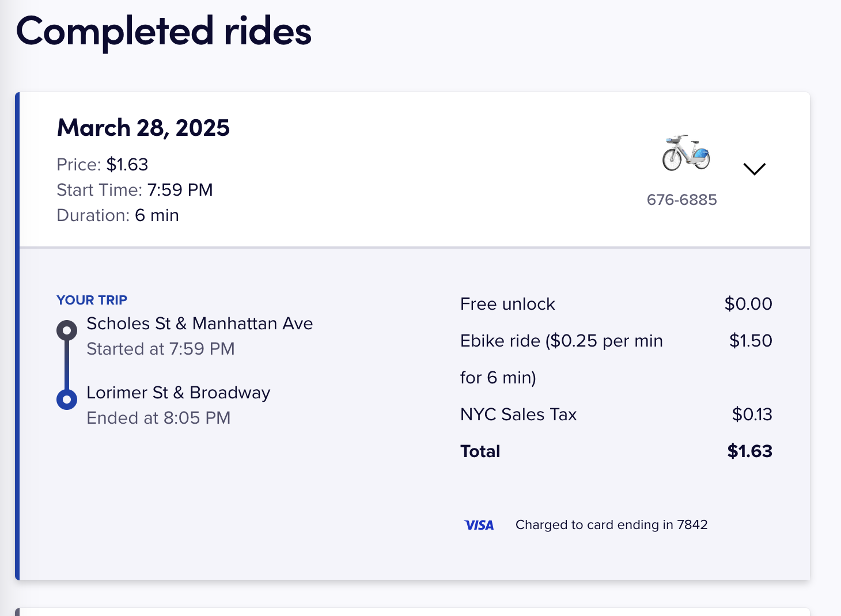Click the VISA card logo
The width and height of the screenshot is (841, 616).
(479, 525)
